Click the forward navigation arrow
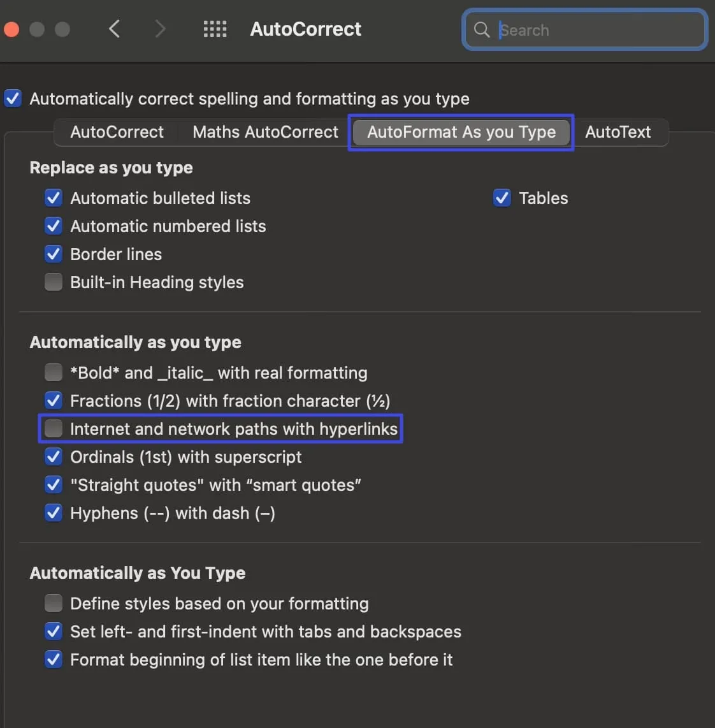 (x=160, y=29)
